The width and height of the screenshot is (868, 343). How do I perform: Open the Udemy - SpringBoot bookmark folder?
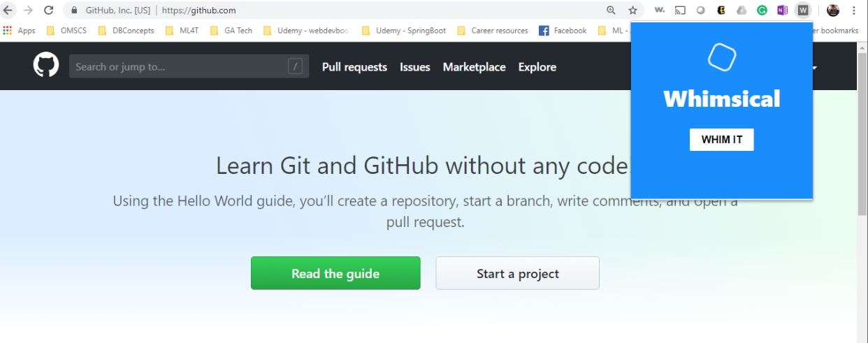tap(404, 31)
